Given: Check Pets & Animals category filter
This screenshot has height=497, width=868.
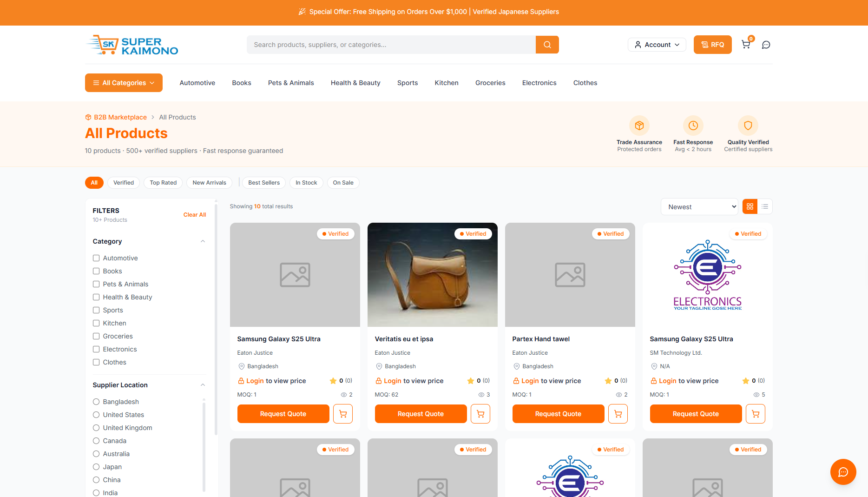Looking at the screenshot, I should tap(96, 284).
